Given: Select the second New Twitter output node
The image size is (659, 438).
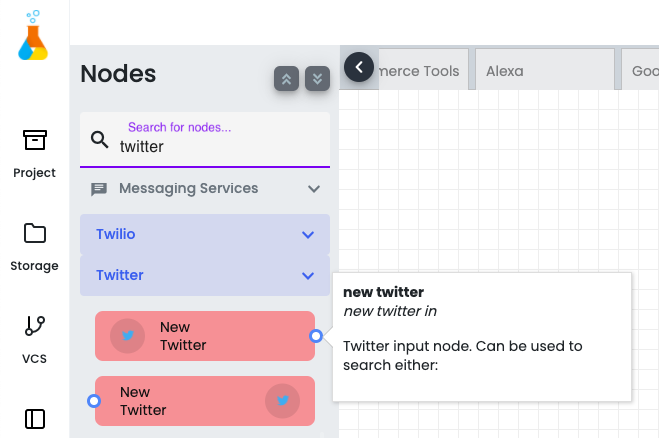Looking at the screenshot, I should 205,401.
